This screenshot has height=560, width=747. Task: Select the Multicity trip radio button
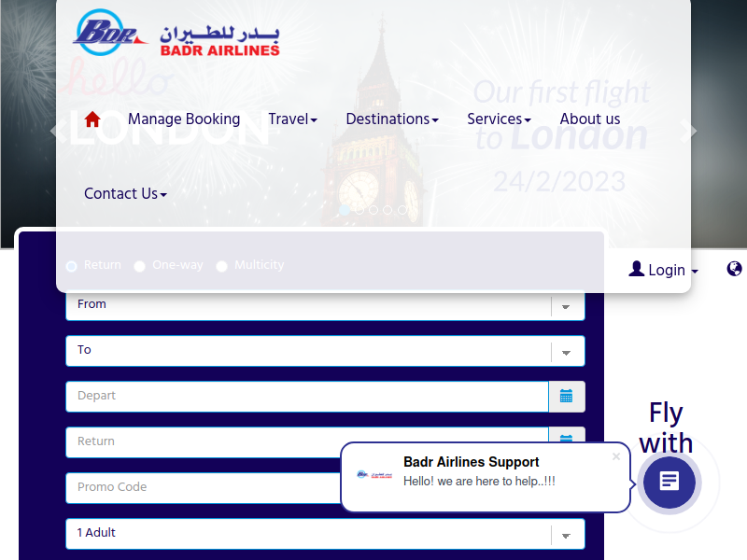221,266
